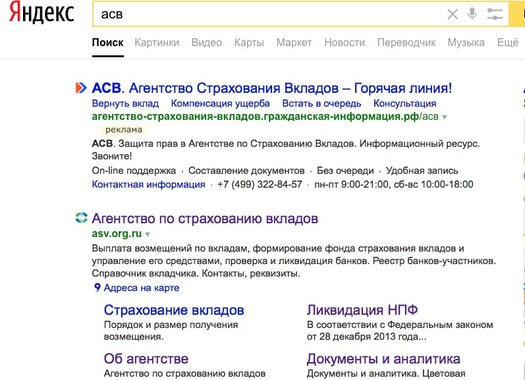Click the orange-blue arrow favicon of the АСВ ad
The image size is (525, 380).
[x=81, y=88]
